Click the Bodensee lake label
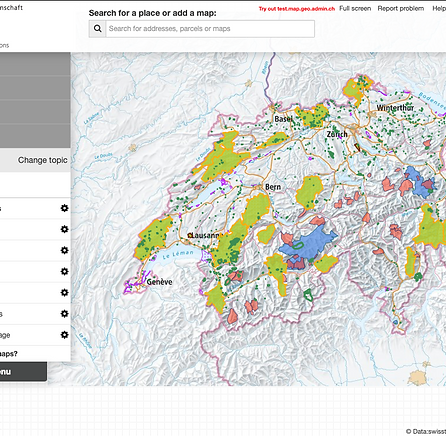Screen dimensions: 446x436 click(432, 101)
